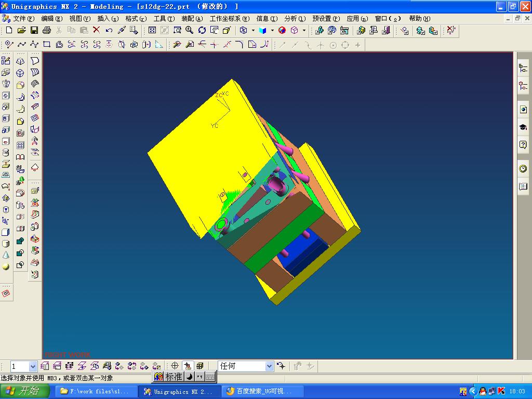Viewport: 532px width, 399px height.
Task: Click the Point tool in curve toolbar
Action: tap(9, 45)
